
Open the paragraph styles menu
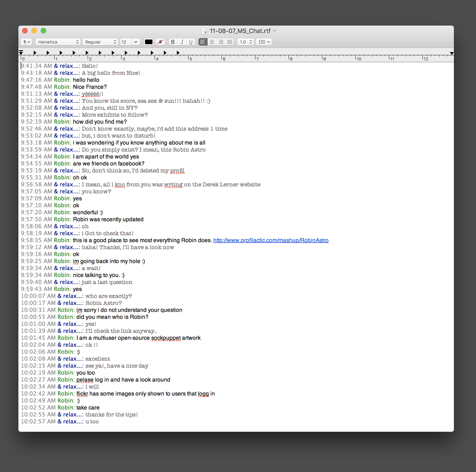pyautogui.click(x=26, y=42)
